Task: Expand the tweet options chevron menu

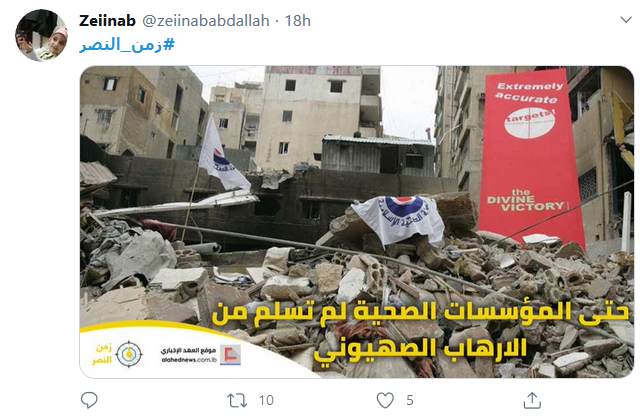Action: [626, 20]
